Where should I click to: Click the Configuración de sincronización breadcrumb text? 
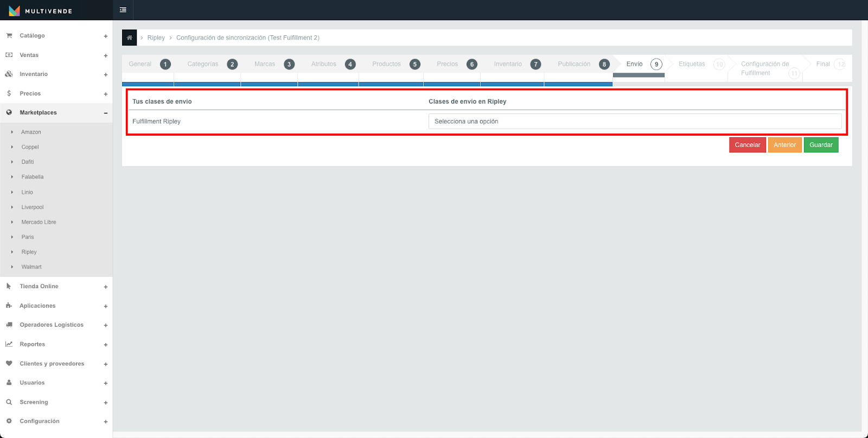point(248,38)
